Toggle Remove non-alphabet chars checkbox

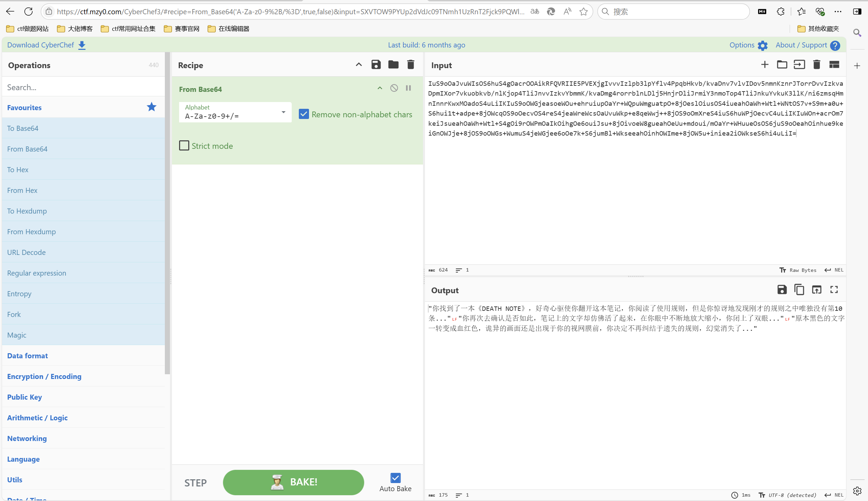[x=303, y=114]
